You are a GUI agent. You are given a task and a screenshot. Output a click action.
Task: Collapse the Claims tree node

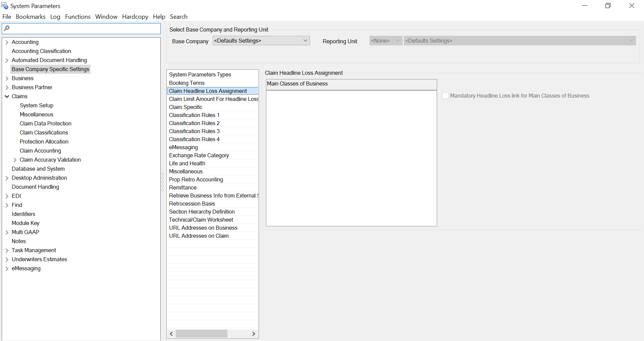pyautogui.click(x=7, y=97)
